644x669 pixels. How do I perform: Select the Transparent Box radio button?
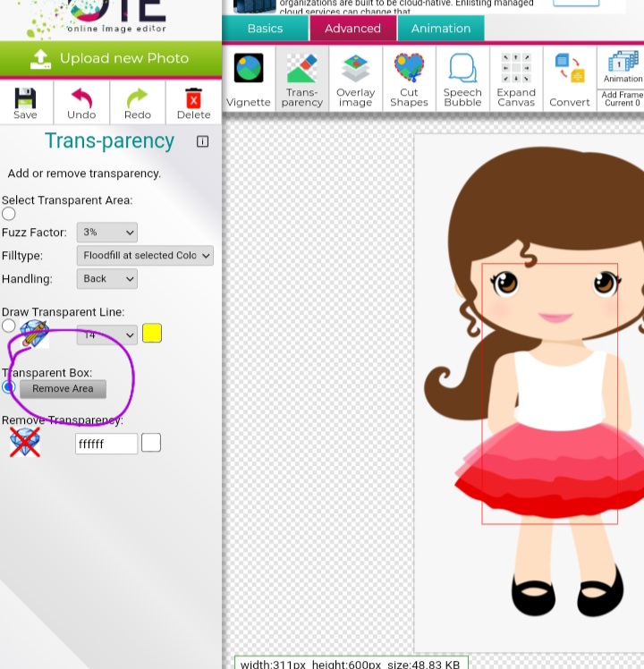point(9,387)
